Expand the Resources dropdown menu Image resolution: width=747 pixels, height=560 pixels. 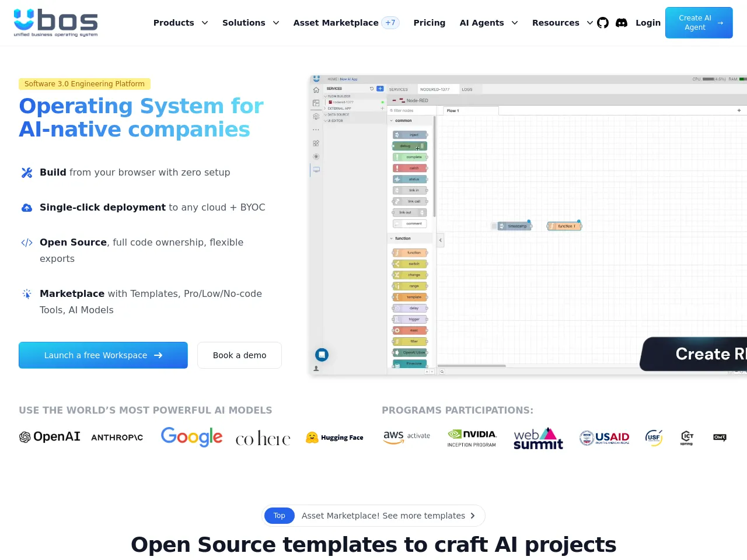pyautogui.click(x=562, y=23)
